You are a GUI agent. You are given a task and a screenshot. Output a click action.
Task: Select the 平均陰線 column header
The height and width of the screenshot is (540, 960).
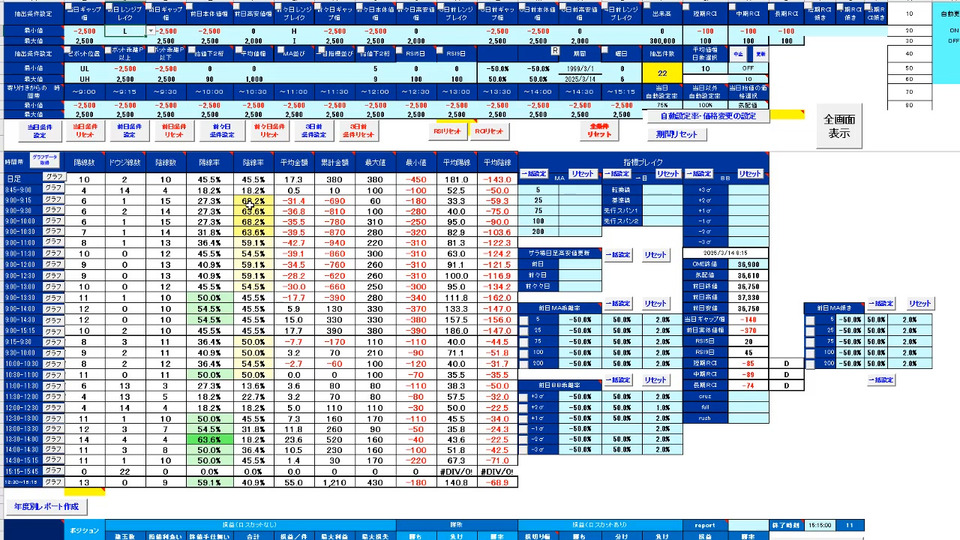pyautogui.click(x=497, y=163)
